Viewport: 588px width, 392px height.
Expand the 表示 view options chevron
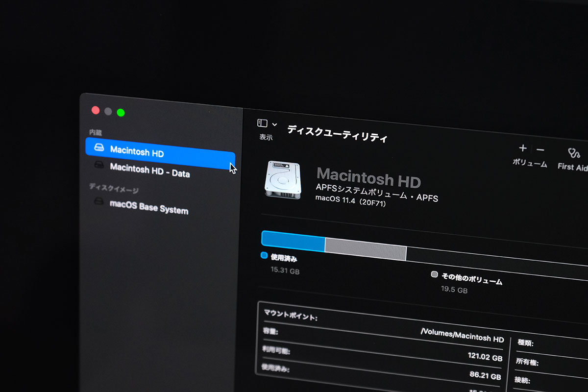tap(274, 125)
